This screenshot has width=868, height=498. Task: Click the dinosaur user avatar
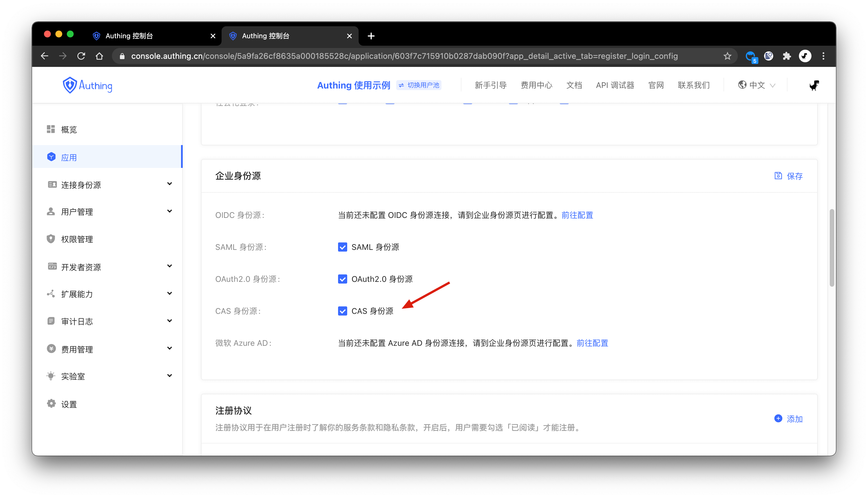point(814,85)
